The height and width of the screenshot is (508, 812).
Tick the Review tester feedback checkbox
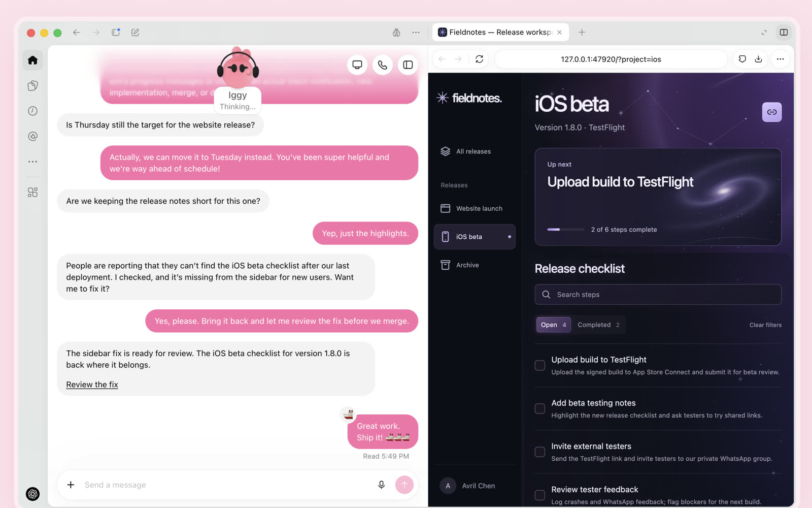pos(540,495)
